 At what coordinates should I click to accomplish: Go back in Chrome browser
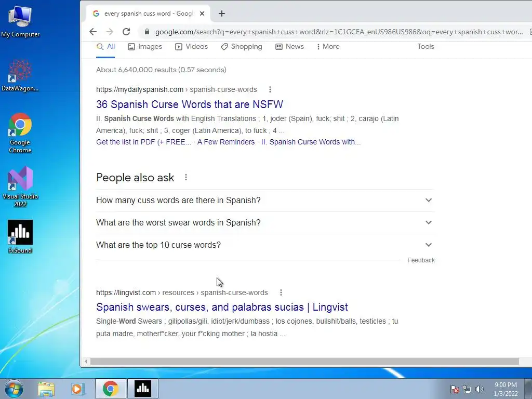[x=93, y=32]
